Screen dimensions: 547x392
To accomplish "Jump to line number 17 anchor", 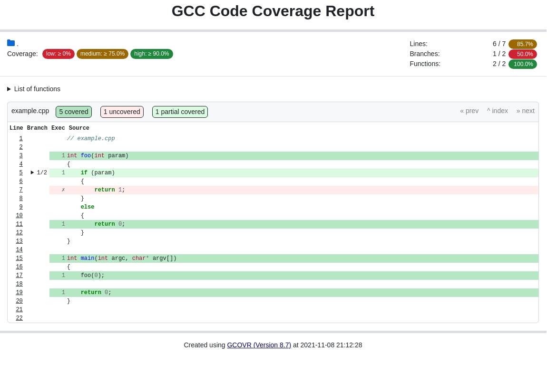I will pos(19,275).
